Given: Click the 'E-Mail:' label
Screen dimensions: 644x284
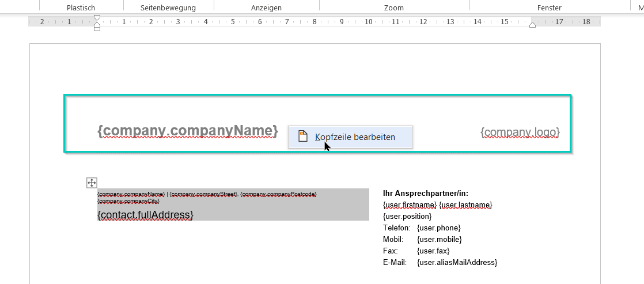Looking at the screenshot, I should [395, 262].
